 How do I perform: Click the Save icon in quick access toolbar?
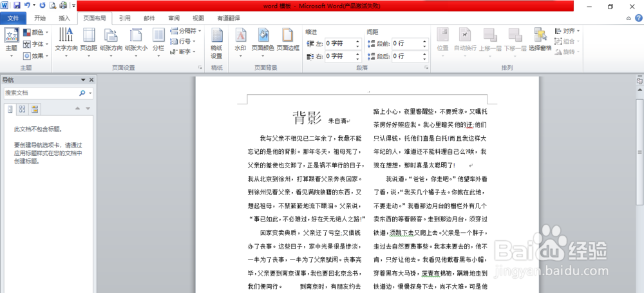tap(17, 5)
